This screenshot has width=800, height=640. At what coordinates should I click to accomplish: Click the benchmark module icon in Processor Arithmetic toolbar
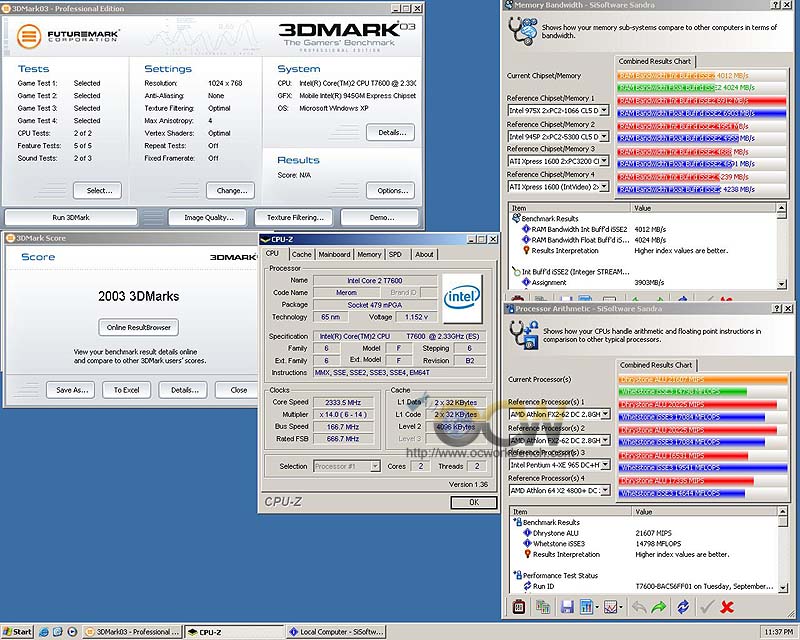point(519,607)
